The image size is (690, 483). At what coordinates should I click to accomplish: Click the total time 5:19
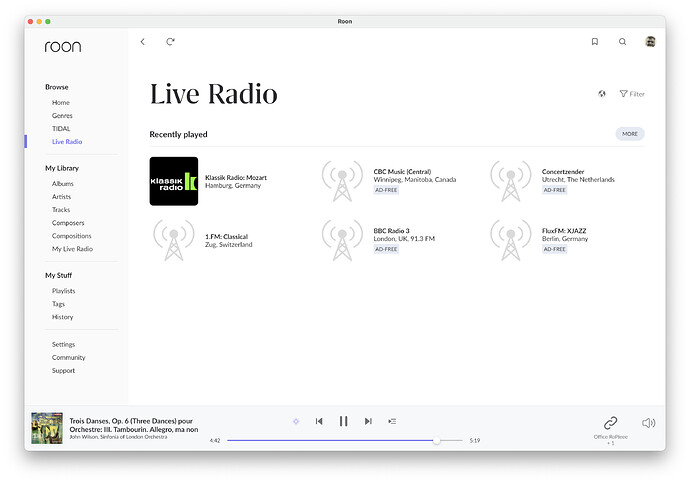click(x=475, y=440)
